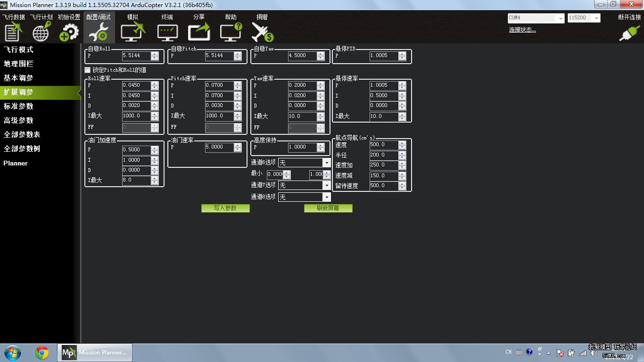Open the 飞行计划 flight plan globe icon
Viewport: 644px width, 362px height.
click(x=41, y=32)
